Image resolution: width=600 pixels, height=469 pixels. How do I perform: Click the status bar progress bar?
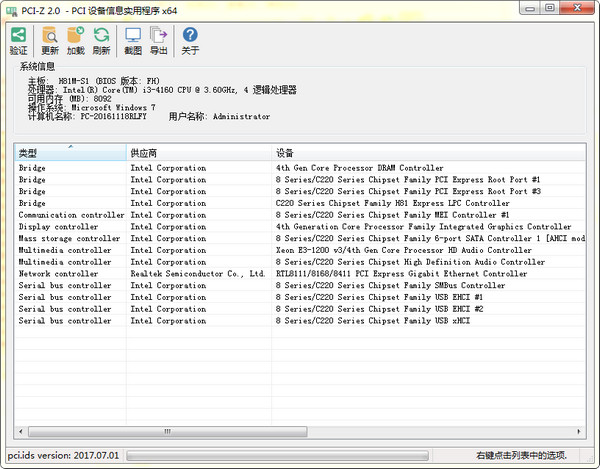click(x=277, y=456)
